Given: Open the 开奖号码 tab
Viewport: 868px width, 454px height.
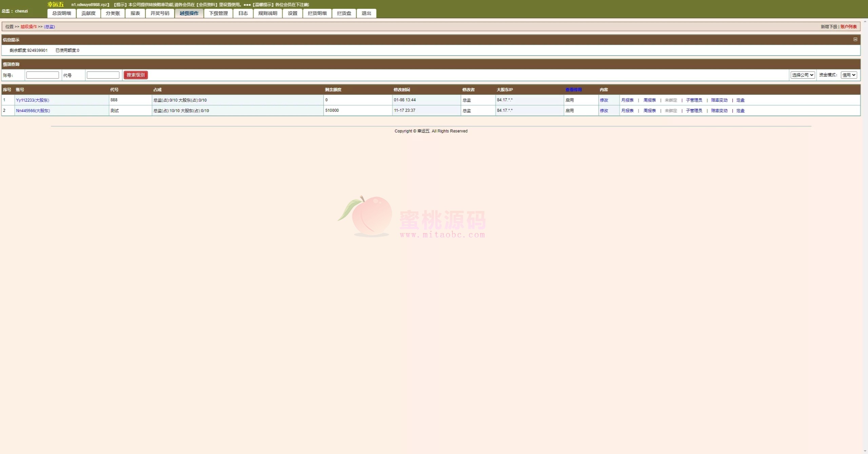Looking at the screenshot, I should (x=160, y=13).
